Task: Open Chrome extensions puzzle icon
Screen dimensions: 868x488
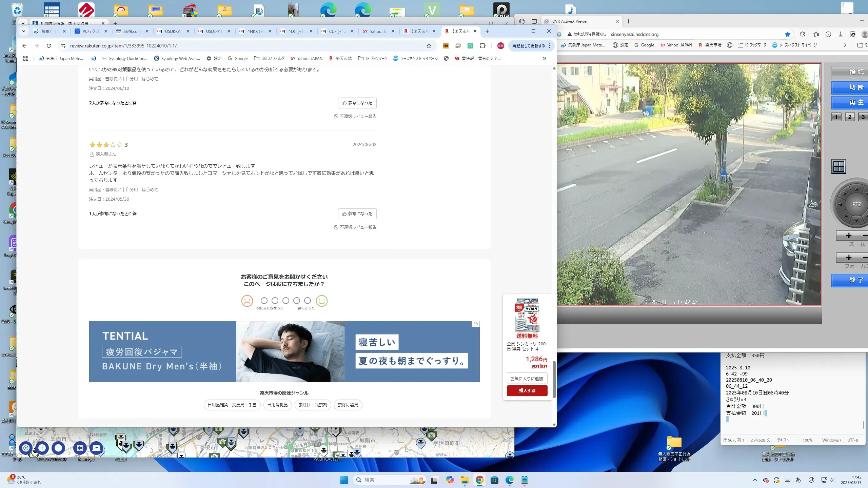Action: [x=482, y=46]
